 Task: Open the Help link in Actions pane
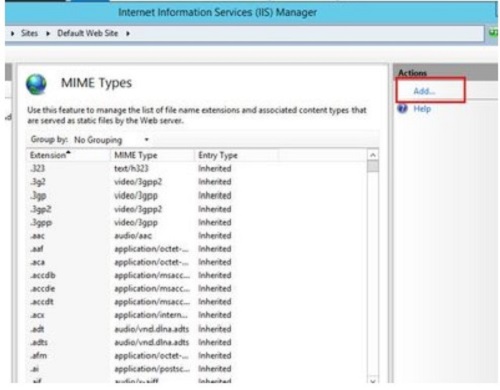pos(422,109)
